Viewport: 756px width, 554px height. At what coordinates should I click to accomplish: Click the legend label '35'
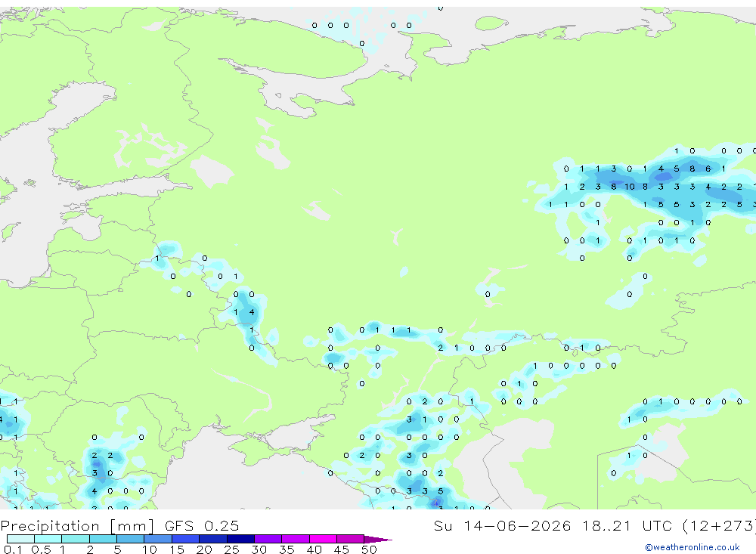287,549
